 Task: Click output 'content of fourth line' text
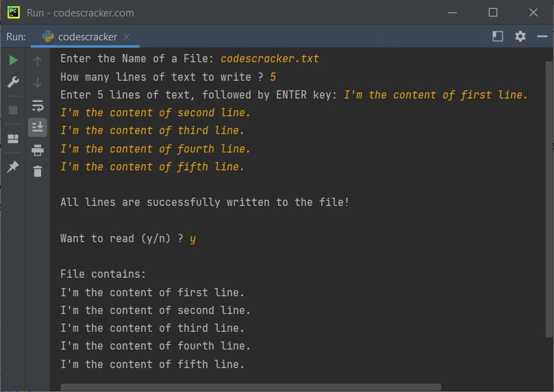pos(155,345)
